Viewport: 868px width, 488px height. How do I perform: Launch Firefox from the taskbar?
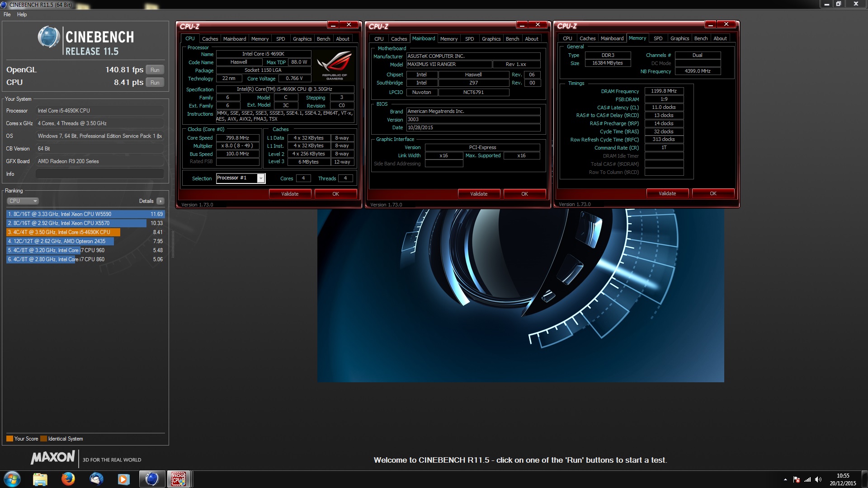tap(68, 479)
